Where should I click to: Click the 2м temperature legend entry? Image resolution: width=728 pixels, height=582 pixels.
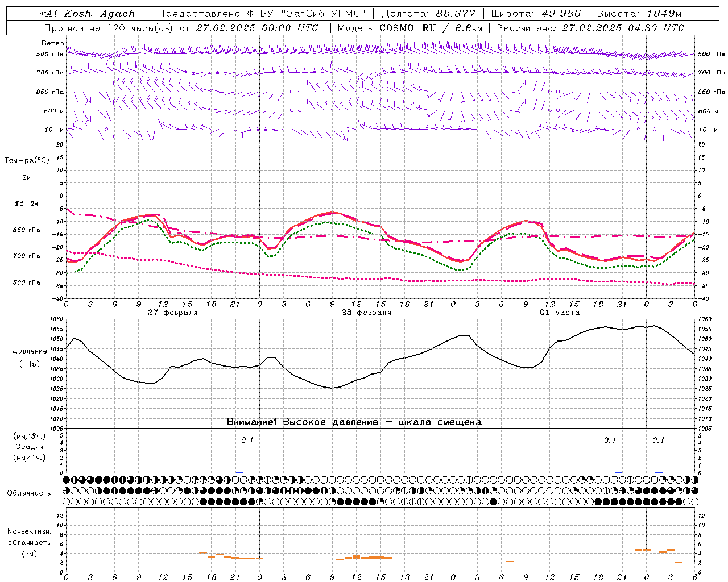click(x=27, y=178)
